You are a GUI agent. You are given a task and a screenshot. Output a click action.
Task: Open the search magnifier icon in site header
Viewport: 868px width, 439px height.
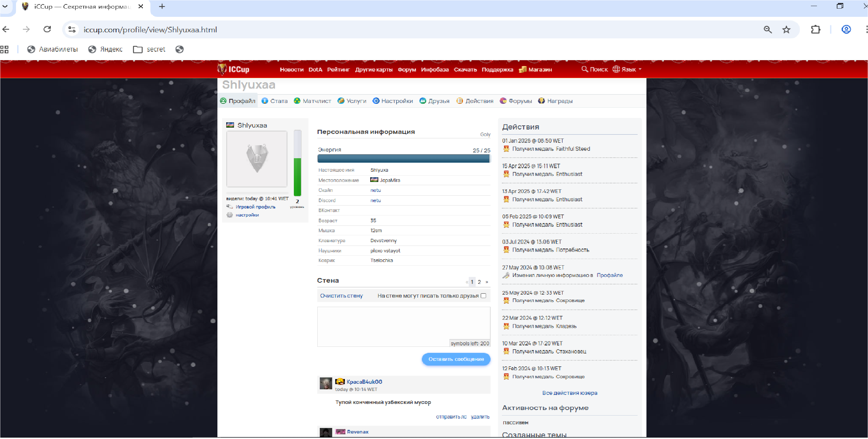point(585,69)
